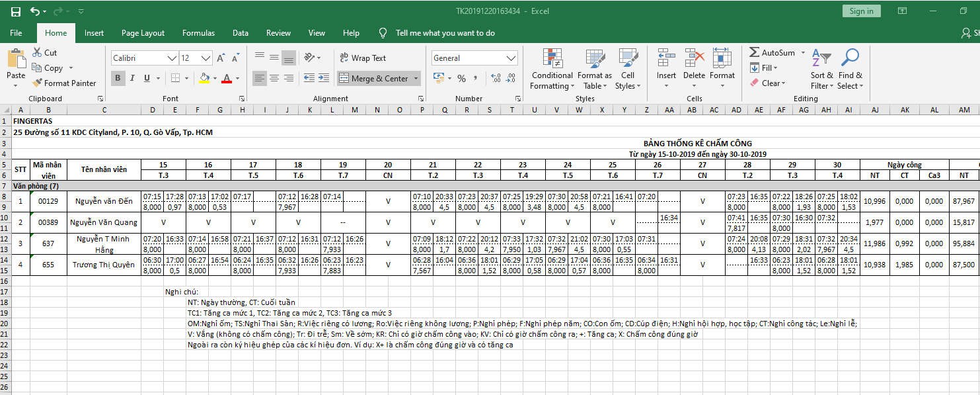Switch to the Page Layout tab

point(143,33)
